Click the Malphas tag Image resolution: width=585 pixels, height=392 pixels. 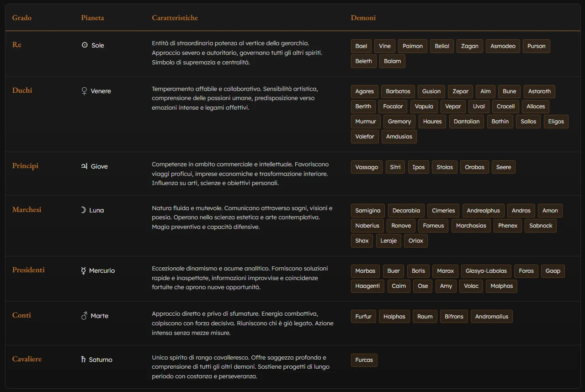click(x=502, y=286)
